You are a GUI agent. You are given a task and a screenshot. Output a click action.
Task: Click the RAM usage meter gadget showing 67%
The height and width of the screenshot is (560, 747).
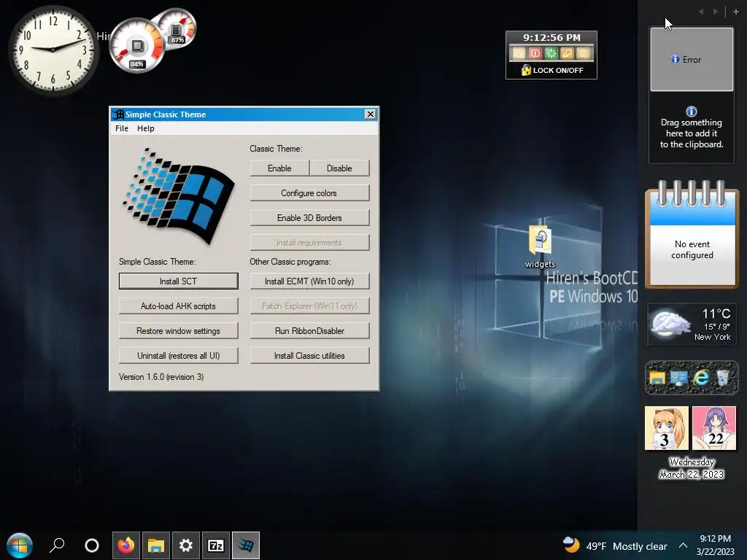coord(177,29)
